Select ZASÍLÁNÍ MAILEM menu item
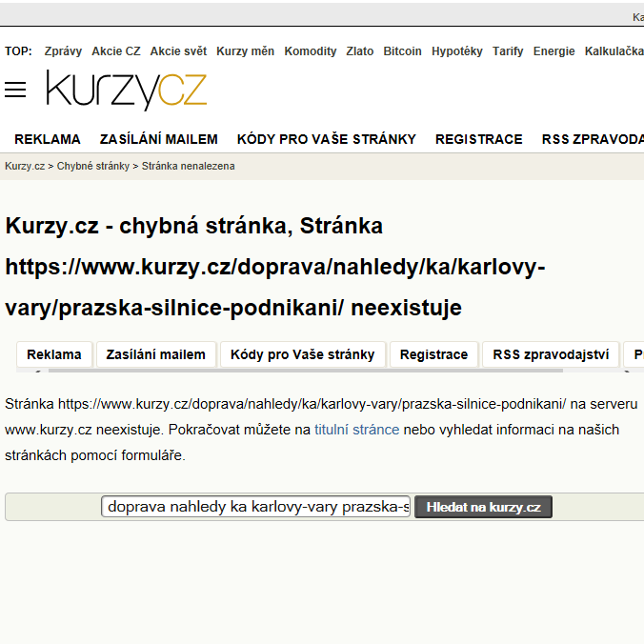The width and height of the screenshot is (644, 644). 158,139
